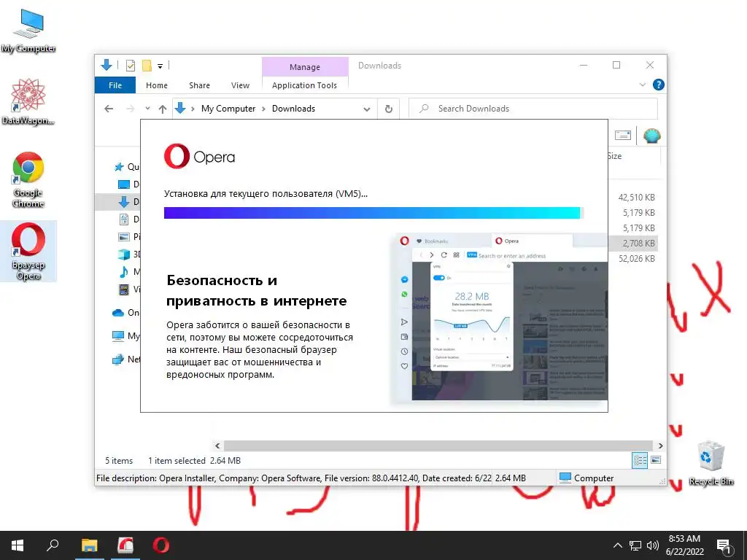Click the Opera installer progress bar

point(373,213)
